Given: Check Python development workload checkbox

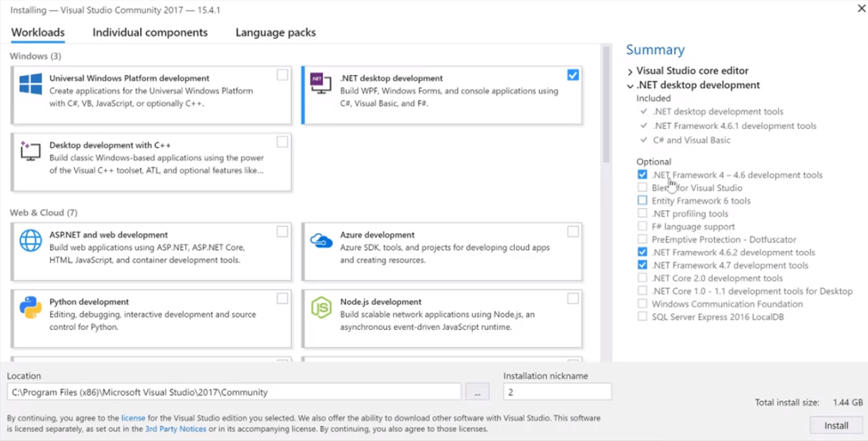Looking at the screenshot, I should (x=282, y=299).
